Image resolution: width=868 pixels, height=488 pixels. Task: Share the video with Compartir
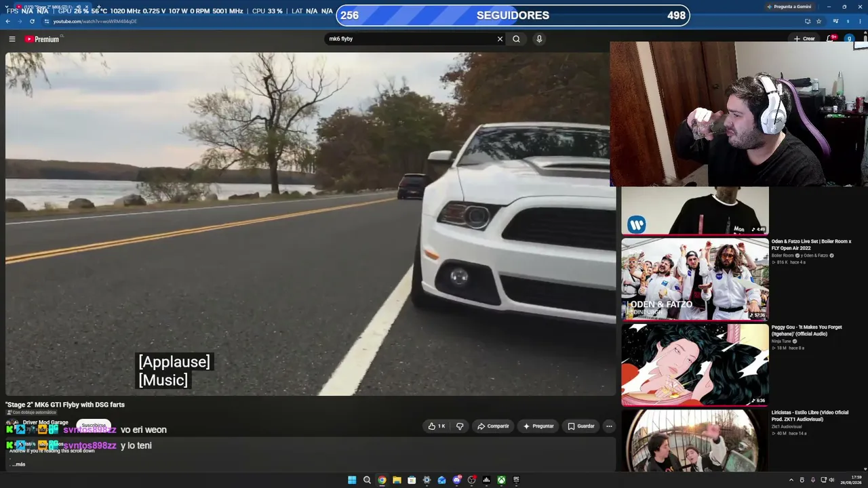pos(493,426)
